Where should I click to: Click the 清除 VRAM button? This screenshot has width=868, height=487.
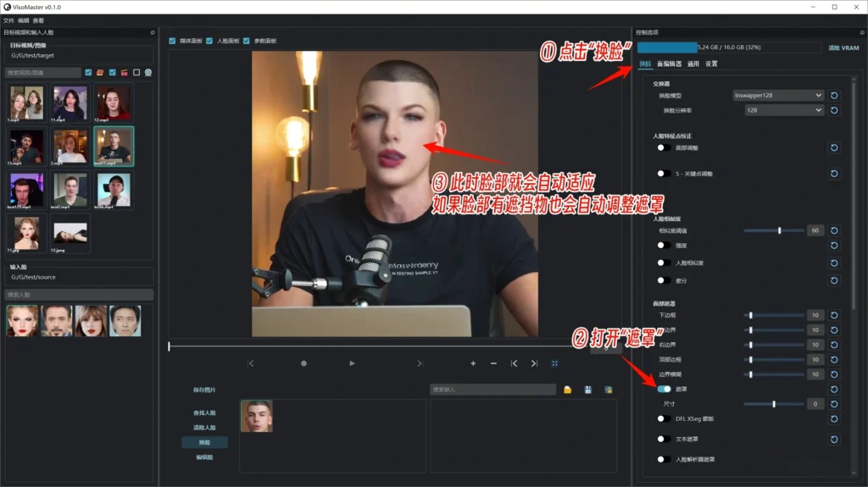843,48
